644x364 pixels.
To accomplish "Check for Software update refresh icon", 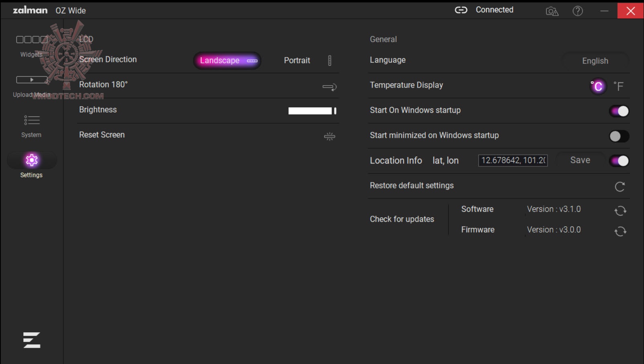I will point(620,211).
